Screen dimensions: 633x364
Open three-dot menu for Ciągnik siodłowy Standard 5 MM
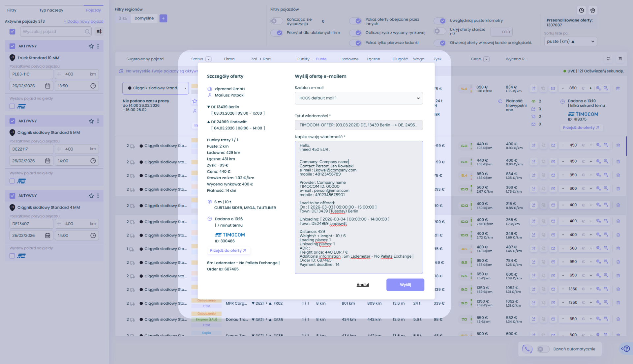98,121
